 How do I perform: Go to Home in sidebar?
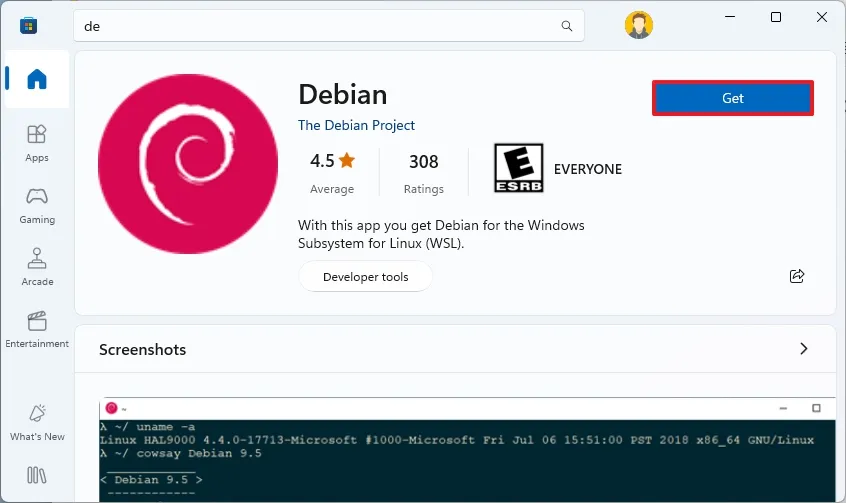(x=37, y=79)
